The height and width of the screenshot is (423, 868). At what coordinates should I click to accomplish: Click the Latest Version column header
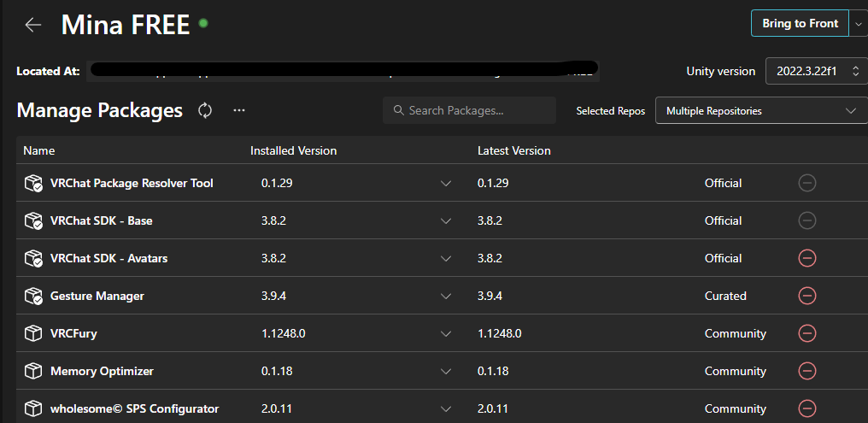(513, 150)
